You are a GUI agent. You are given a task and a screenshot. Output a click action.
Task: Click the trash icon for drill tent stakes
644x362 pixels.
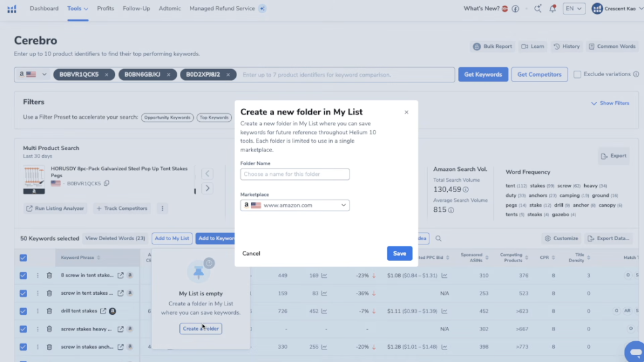(49, 311)
